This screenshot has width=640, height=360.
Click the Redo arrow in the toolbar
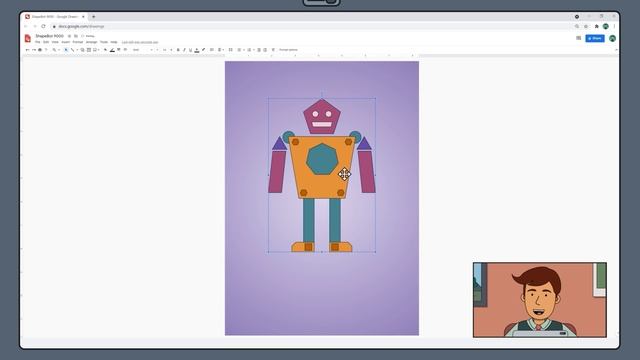click(x=34, y=50)
